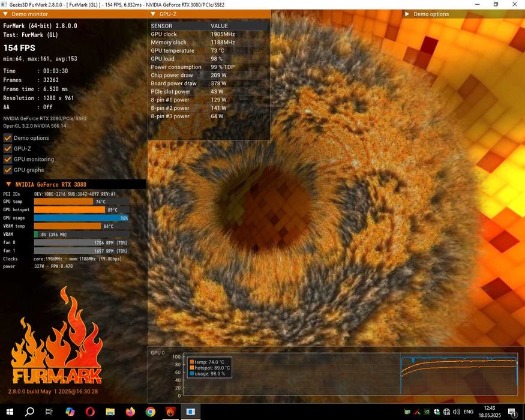525x420 pixels.
Task: Click the VRAM temp 84°C bar
Action: (x=82, y=226)
